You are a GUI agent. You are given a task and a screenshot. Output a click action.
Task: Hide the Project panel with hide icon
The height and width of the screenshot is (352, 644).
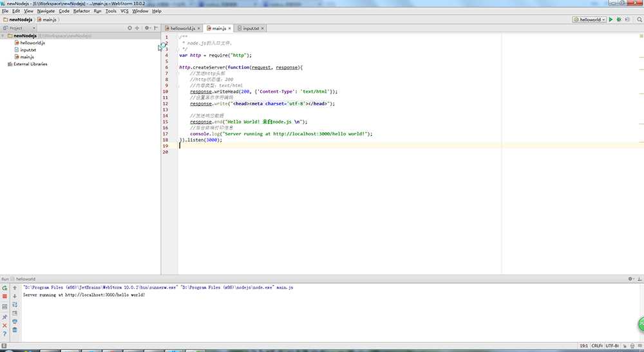tap(156, 28)
